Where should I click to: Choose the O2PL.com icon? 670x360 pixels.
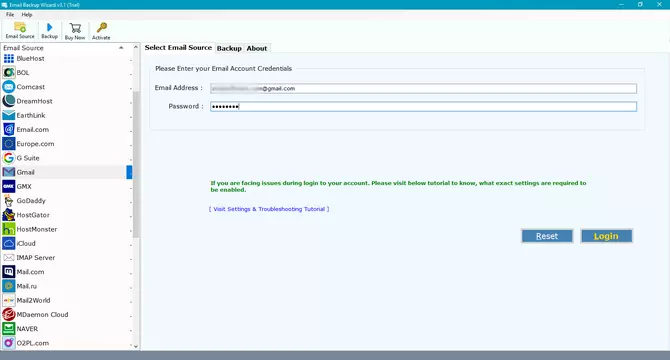tap(9, 343)
